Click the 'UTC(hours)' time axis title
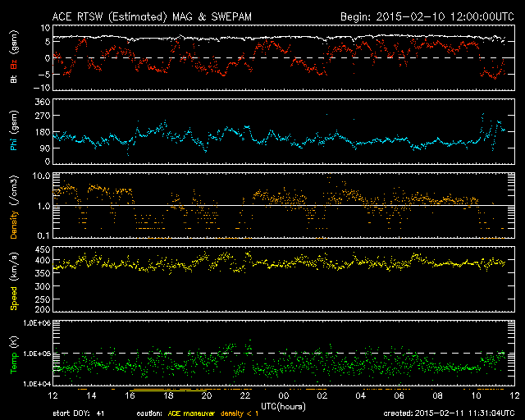525x420 pixels. pyautogui.click(x=283, y=407)
